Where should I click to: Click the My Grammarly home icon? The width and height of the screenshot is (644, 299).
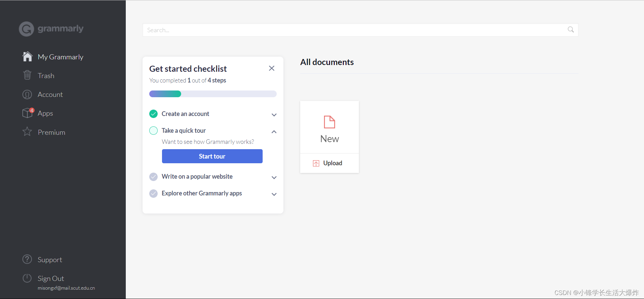click(28, 57)
